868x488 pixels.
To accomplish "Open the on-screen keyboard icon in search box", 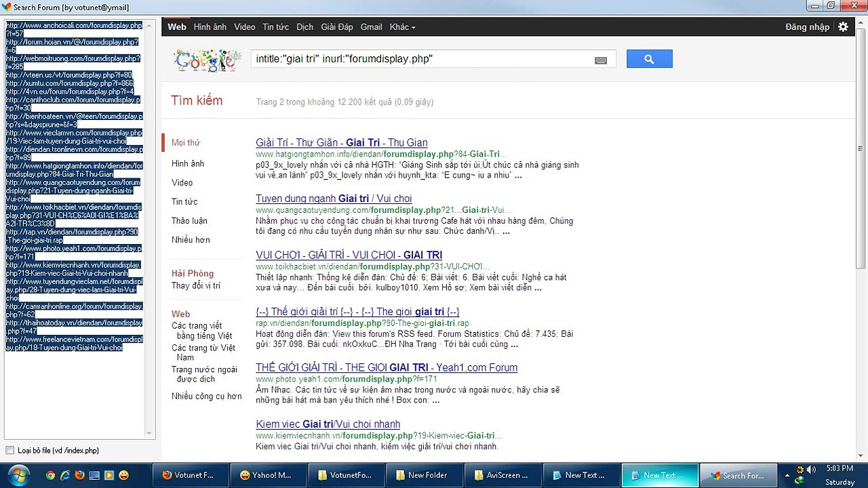I will 601,60.
